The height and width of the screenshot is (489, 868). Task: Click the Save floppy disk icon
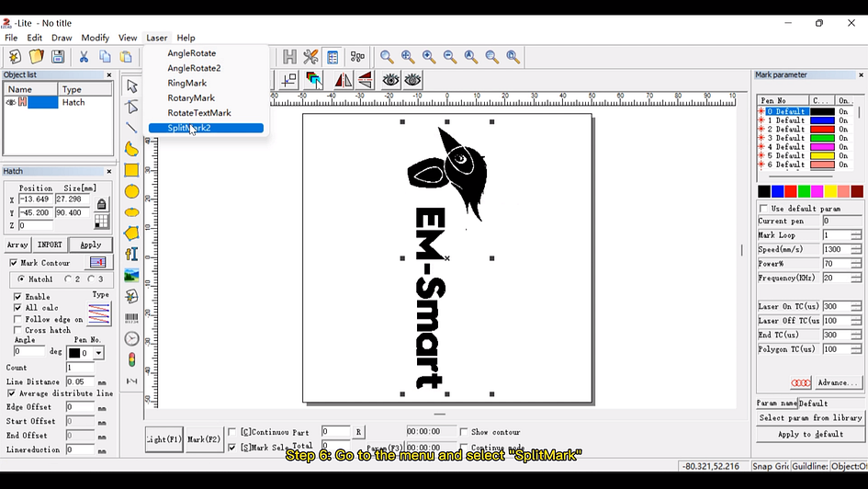click(x=58, y=56)
